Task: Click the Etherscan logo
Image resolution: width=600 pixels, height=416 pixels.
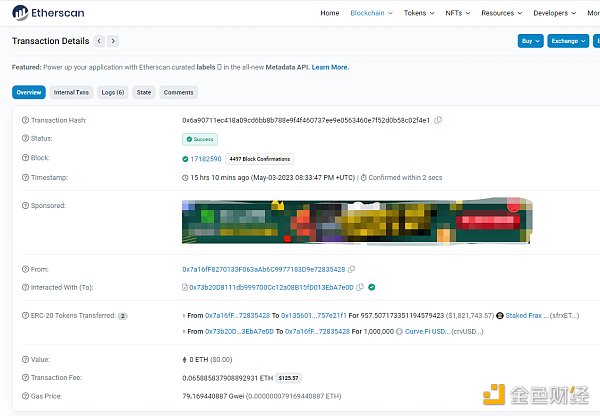Action: 48,13
